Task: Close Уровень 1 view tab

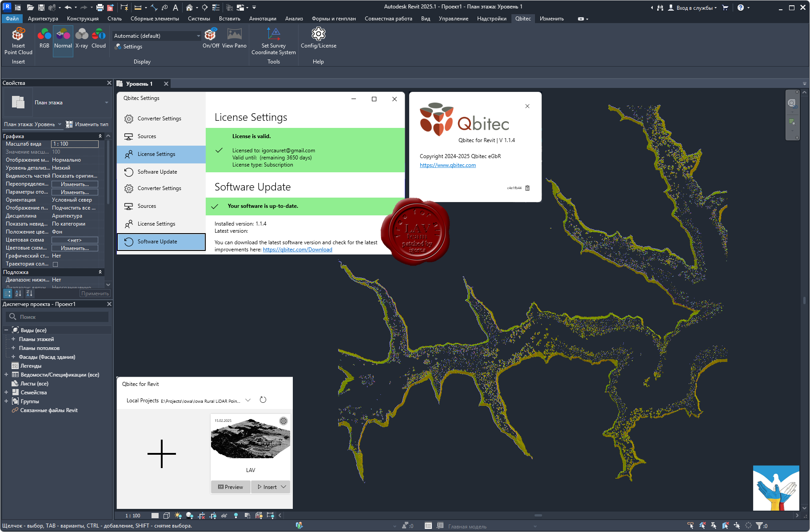Action: coord(166,84)
